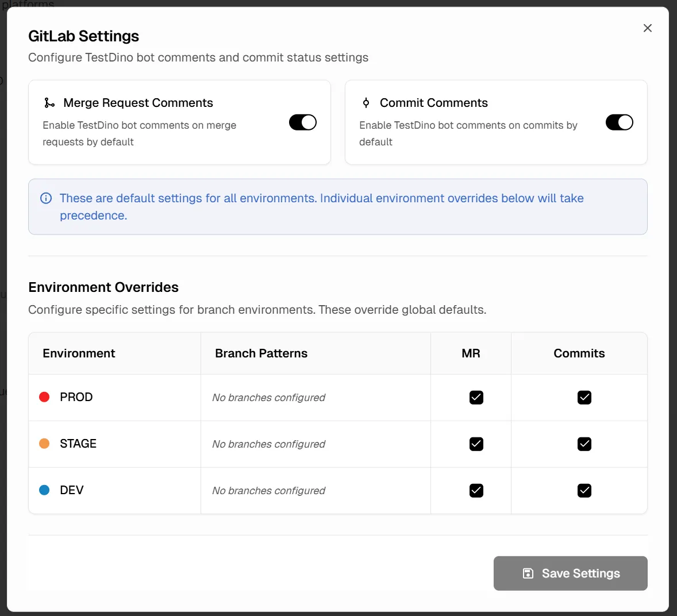Uncheck the MR checkbox for STAGE
This screenshot has height=616, width=677.
click(476, 444)
